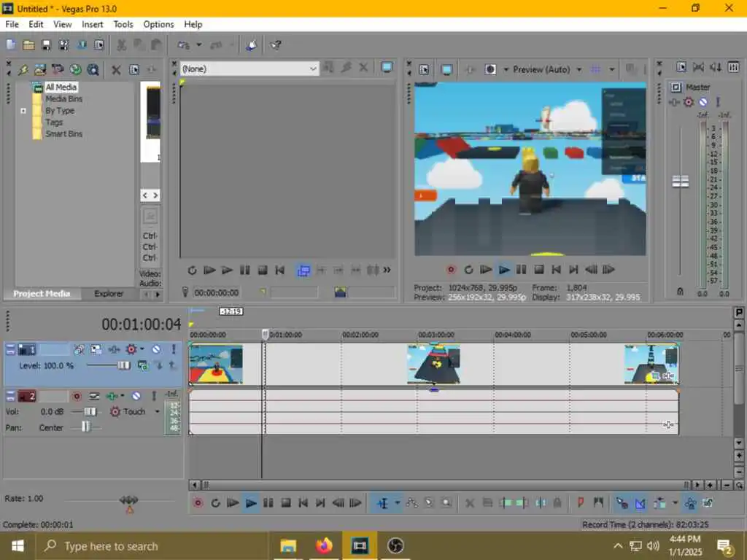The height and width of the screenshot is (560, 747).
Task: Open the undo history dropdown arrow
Action: point(198,44)
